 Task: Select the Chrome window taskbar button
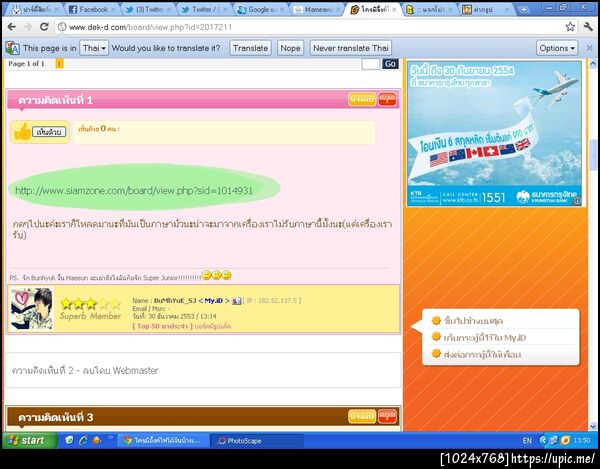pos(163,441)
